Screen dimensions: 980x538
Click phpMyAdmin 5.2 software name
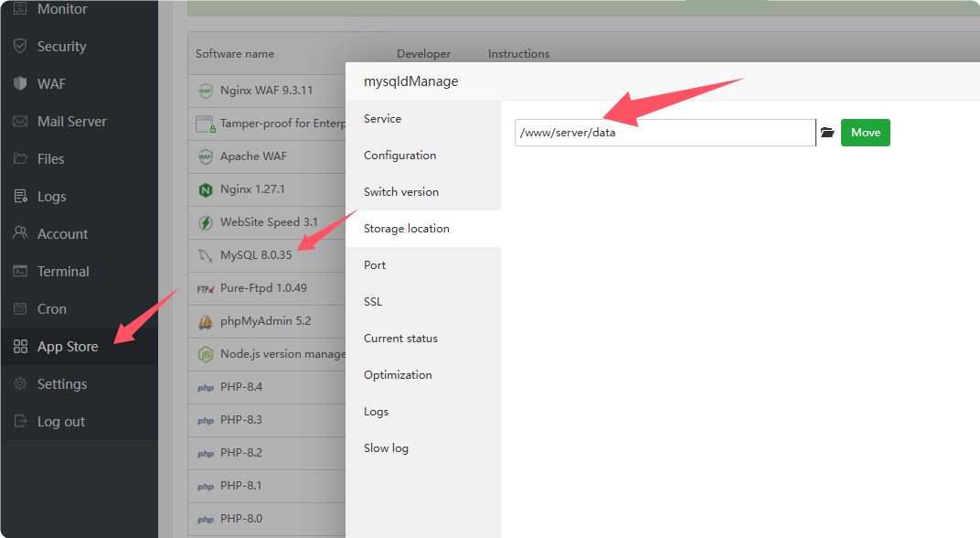(x=266, y=321)
